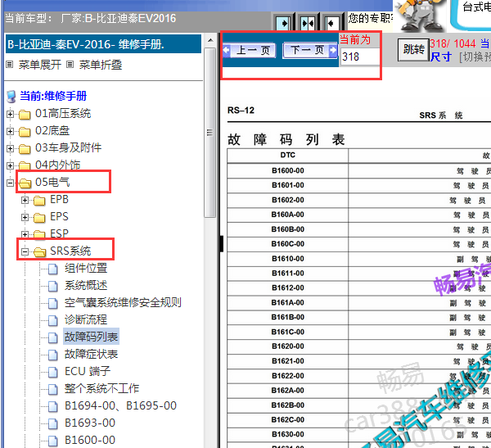Screen dimensions: 491x448
Task: Collapse the SRS系统 folder
Action: pos(25,251)
